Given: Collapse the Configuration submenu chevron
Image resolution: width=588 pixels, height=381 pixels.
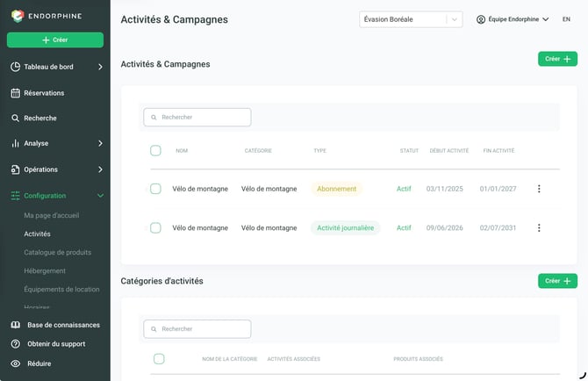Looking at the screenshot, I should [x=101, y=196].
